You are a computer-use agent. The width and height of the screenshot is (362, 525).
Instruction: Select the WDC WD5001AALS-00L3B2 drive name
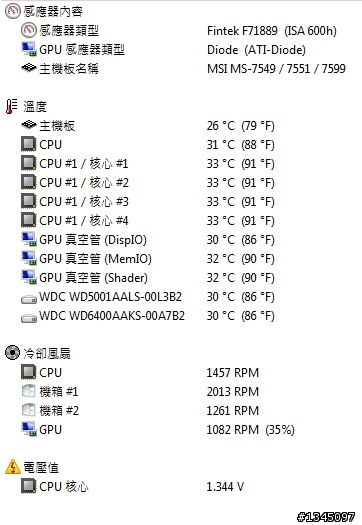click(x=111, y=297)
